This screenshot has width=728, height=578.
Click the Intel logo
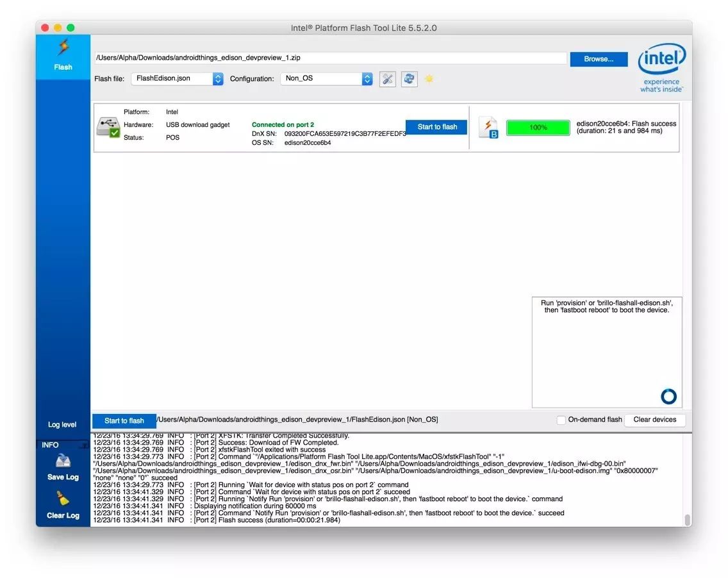661,67
